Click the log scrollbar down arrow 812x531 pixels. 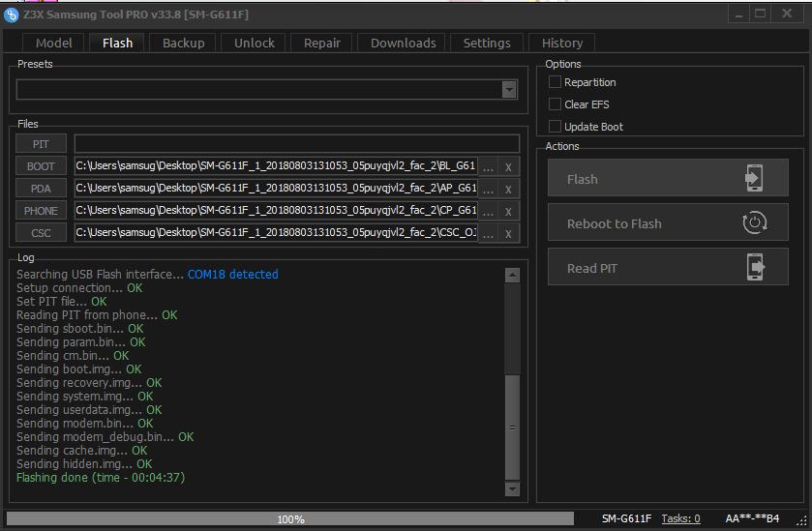tap(512, 488)
